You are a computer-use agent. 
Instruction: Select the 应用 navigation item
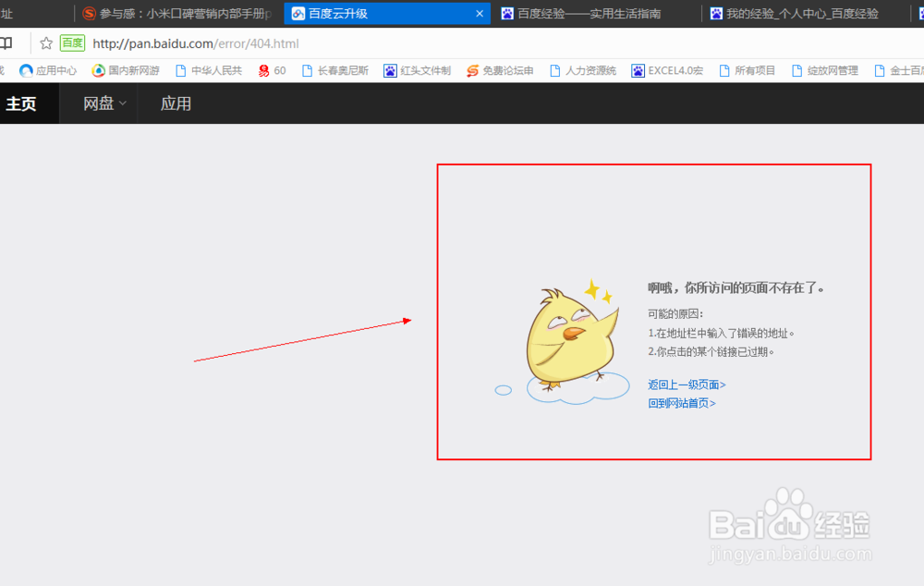(x=174, y=104)
